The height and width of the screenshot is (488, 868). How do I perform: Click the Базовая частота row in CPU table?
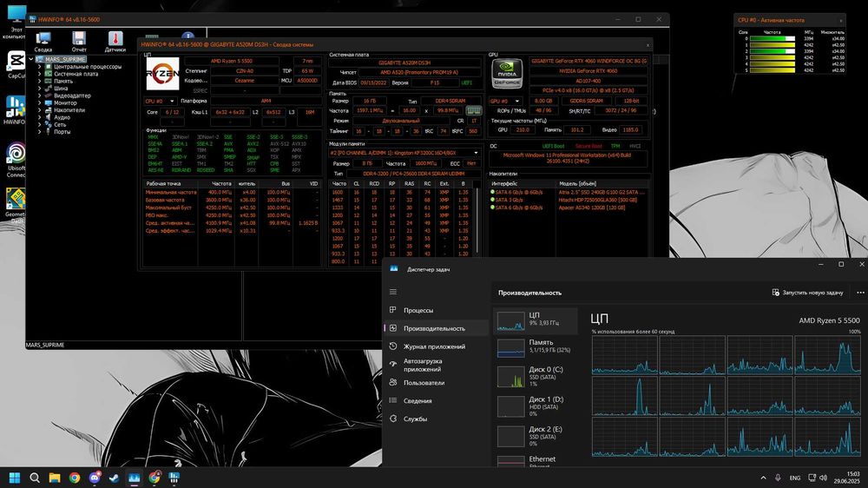(x=232, y=200)
